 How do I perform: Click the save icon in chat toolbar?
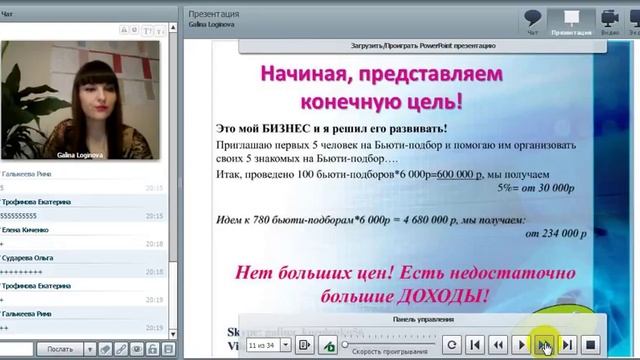tap(168, 349)
